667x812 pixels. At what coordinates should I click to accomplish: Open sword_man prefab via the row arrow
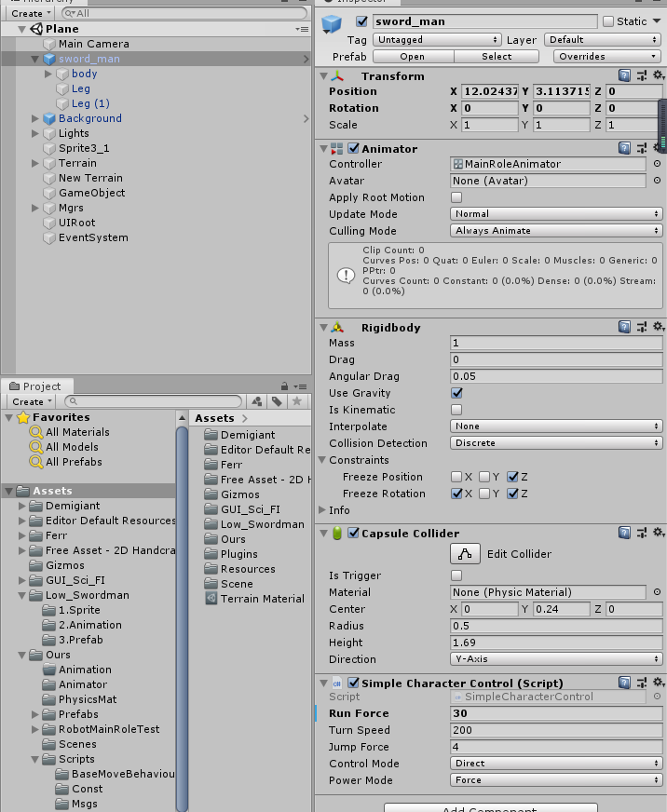click(x=306, y=59)
